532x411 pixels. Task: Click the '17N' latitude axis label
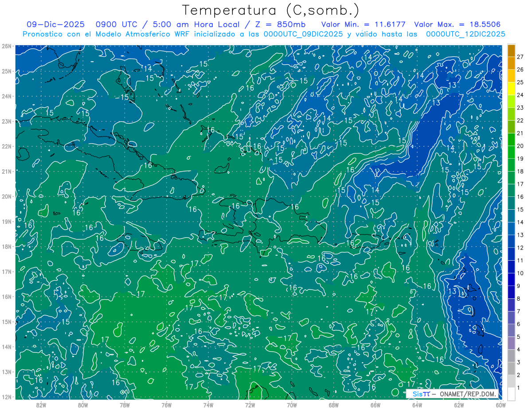tap(7, 271)
